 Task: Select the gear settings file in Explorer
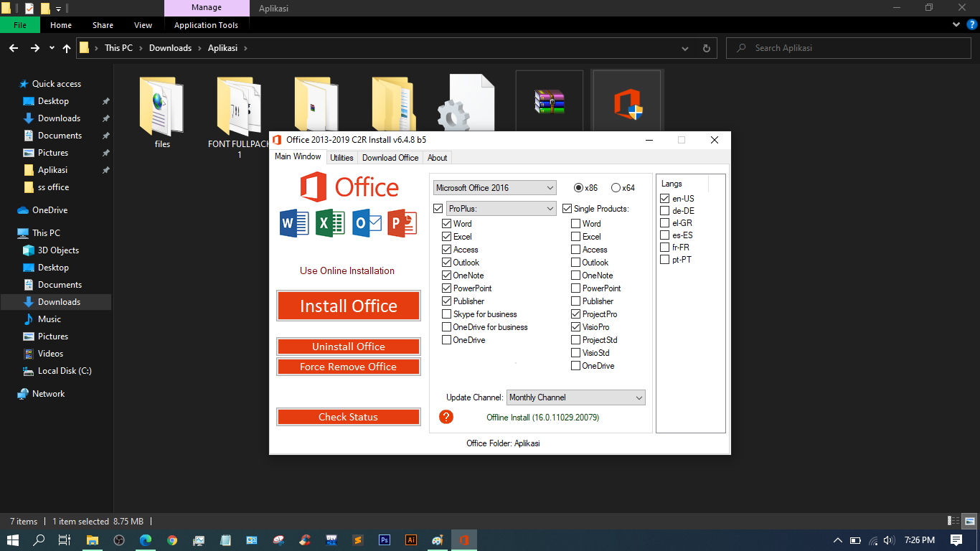tap(466, 104)
